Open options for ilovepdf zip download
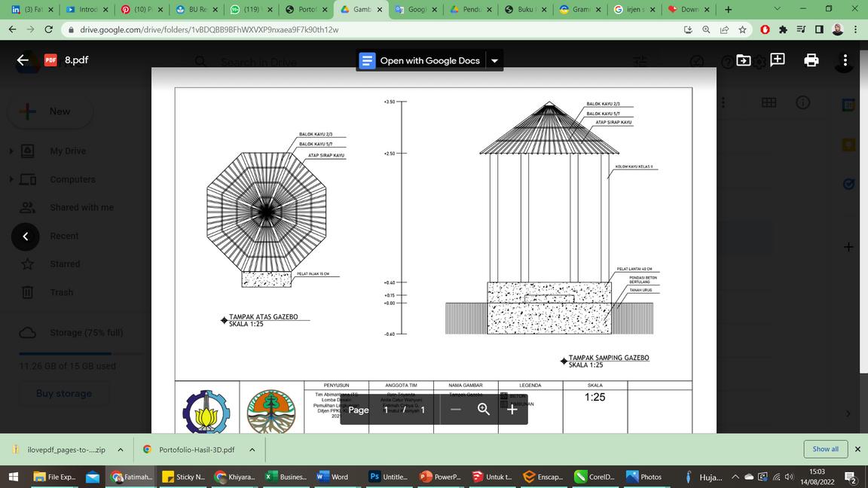Viewport: 868px width, 488px height. click(x=120, y=450)
